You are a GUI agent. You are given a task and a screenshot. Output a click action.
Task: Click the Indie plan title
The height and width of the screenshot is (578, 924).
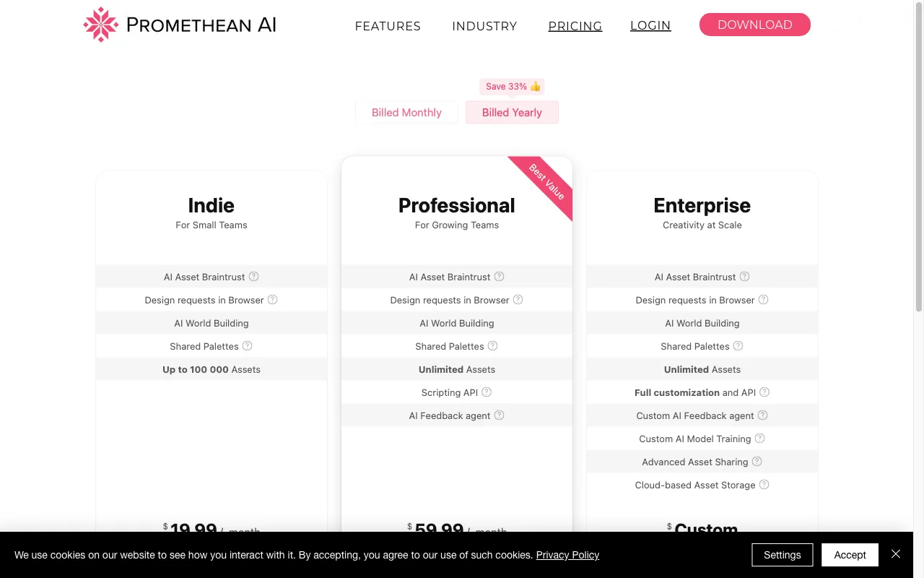[x=212, y=205]
